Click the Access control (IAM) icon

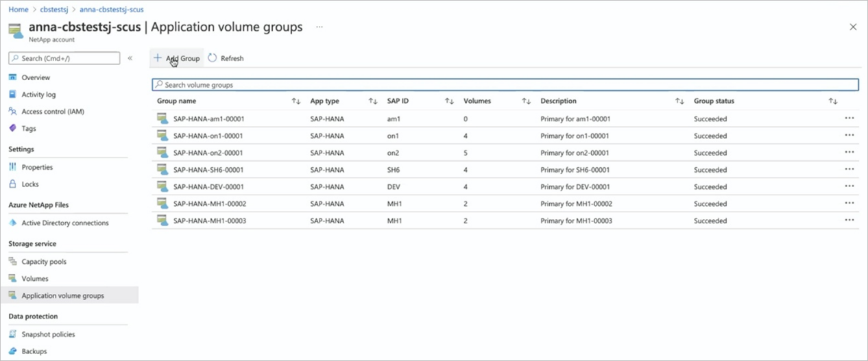pyautogui.click(x=13, y=111)
